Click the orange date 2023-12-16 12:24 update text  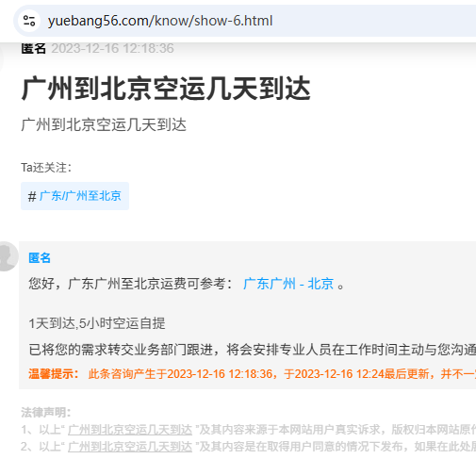coord(339,374)
